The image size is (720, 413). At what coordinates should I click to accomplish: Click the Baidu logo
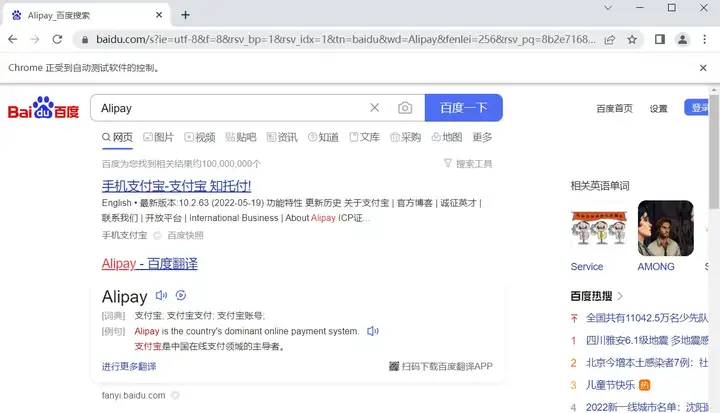(44, 108)
